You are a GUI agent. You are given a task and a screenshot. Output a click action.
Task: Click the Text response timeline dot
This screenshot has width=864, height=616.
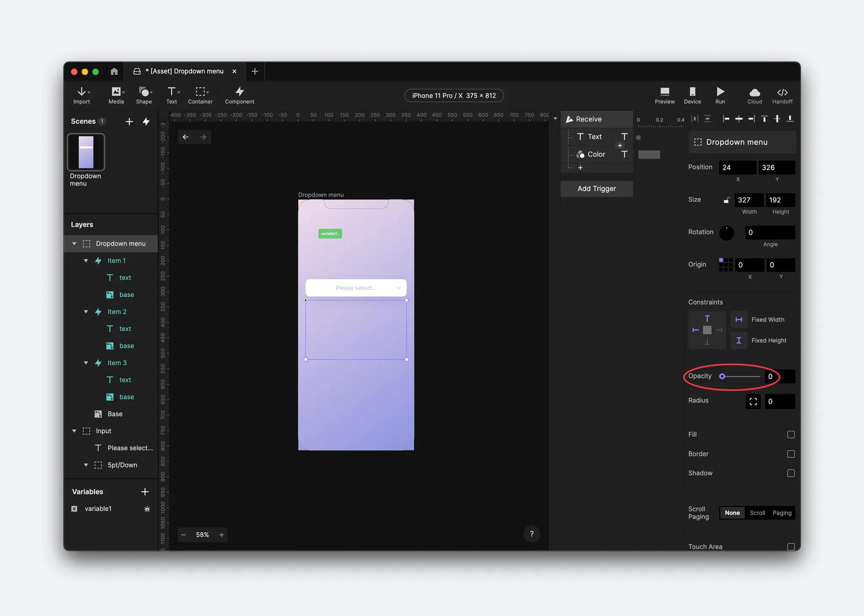(x=638, y=138)
